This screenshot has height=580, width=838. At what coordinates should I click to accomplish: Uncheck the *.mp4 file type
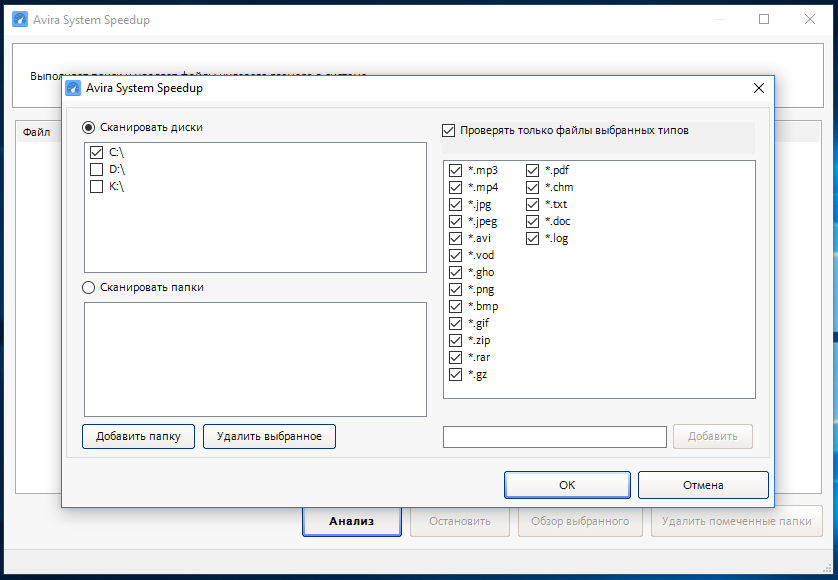[x=455, y=188]
